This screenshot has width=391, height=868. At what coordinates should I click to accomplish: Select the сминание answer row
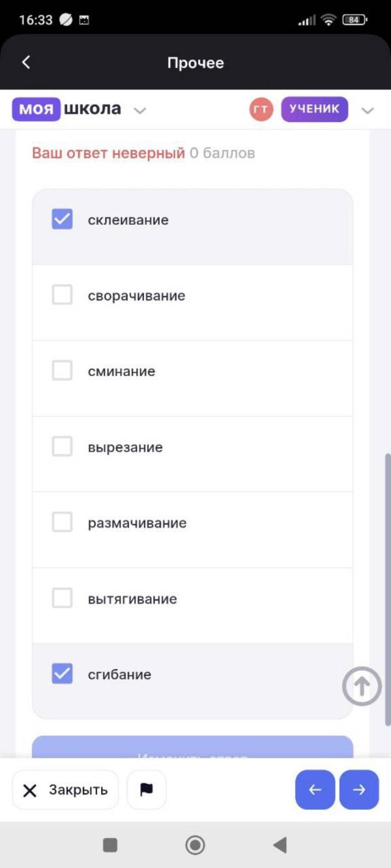click(192, 371)
